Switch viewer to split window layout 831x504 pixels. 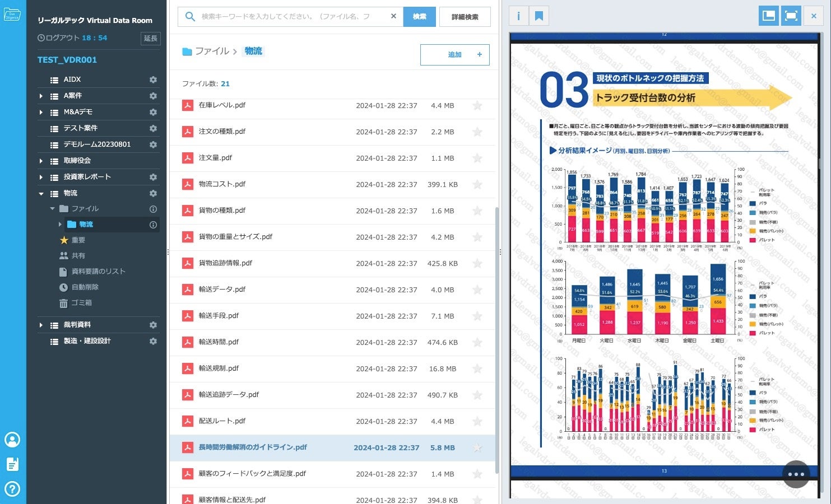click(769, 16)
